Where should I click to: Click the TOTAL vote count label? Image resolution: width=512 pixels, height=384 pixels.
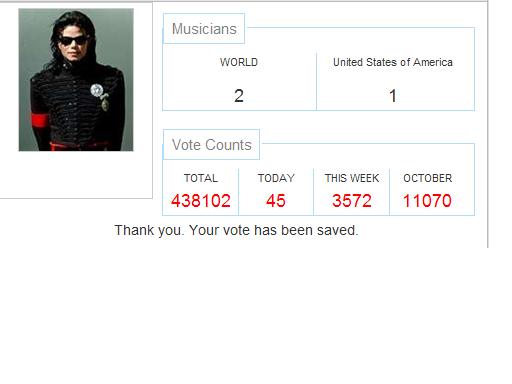click(x=201, y=178)
